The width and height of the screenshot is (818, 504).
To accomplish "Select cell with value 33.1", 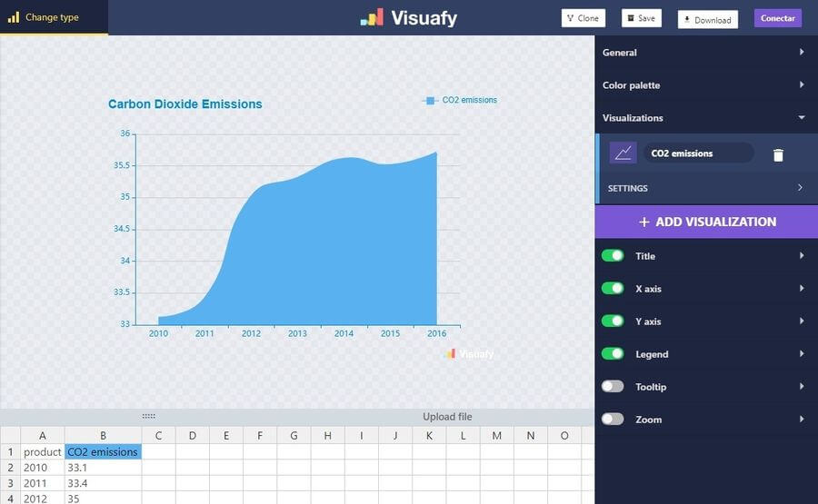I will coord(103,468).
